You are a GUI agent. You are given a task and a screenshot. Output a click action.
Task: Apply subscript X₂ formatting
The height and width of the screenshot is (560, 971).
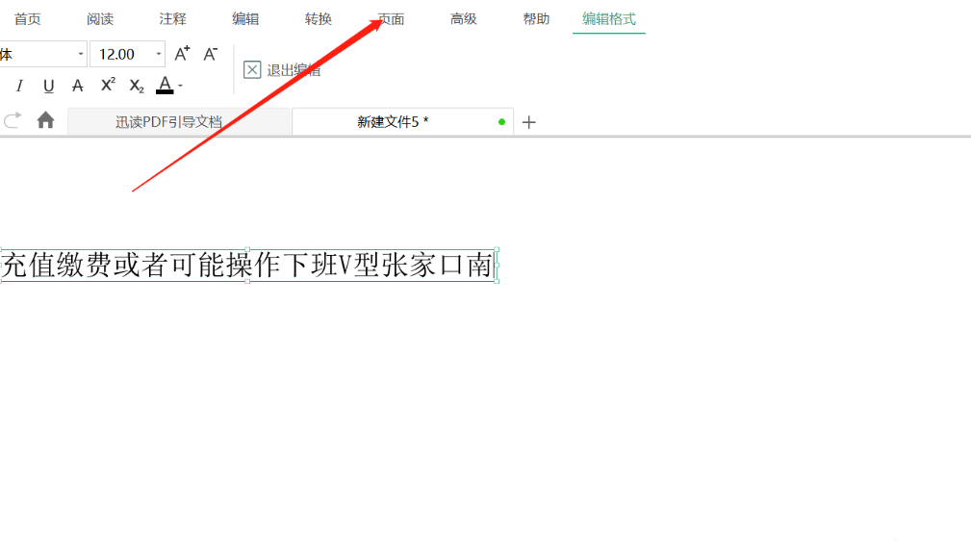[x=136, y=86]
